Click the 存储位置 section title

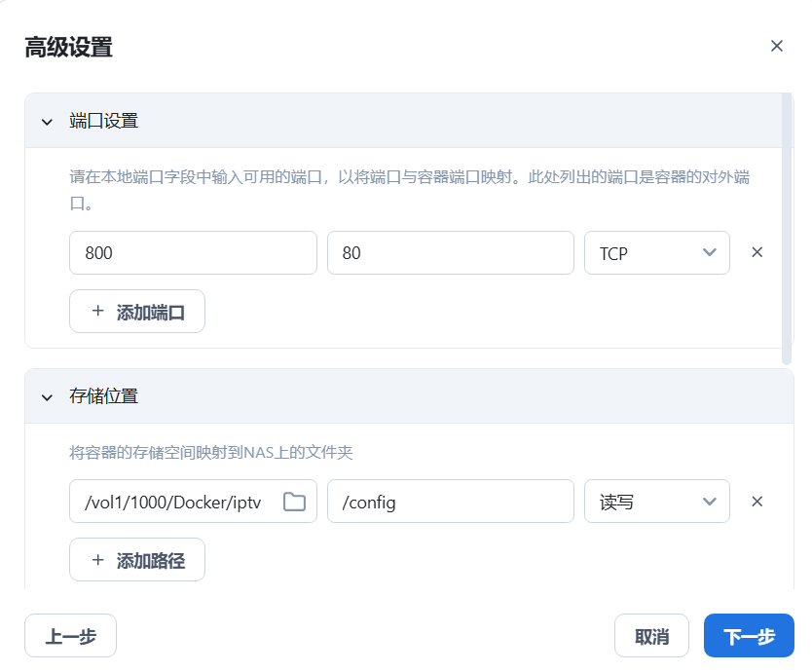click(103, 396)
